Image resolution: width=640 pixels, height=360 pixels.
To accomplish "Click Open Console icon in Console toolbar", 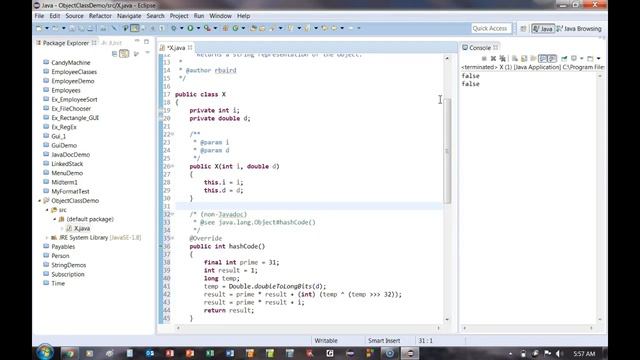I will click(x=590, y=58).
